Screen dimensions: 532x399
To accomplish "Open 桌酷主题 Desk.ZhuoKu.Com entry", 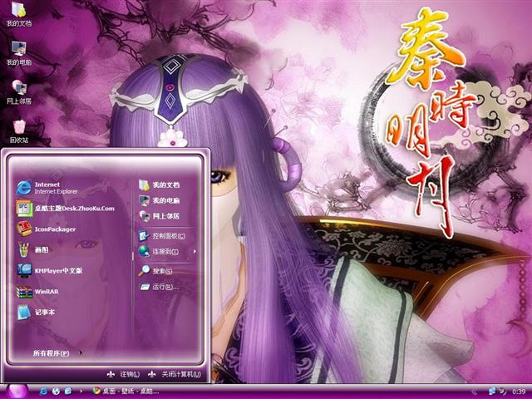I will pos(66,209).
